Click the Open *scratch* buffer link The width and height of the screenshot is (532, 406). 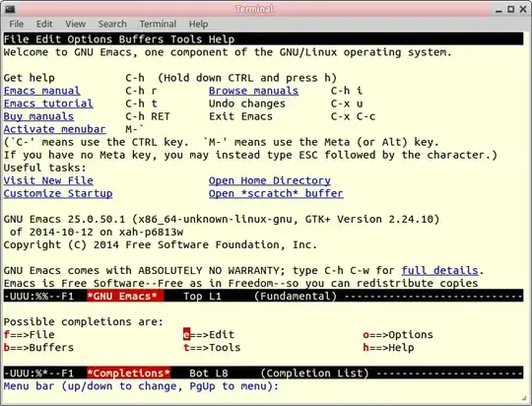coord(276,193)
